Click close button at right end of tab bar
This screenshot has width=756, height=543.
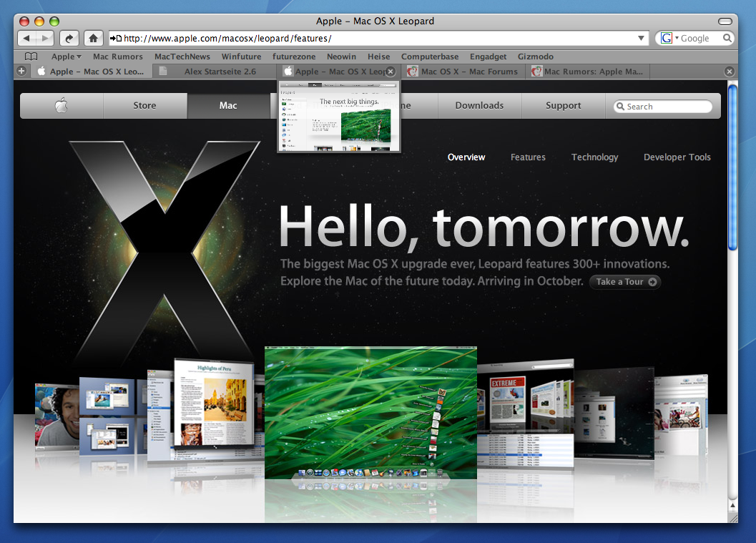pyautogui.click(x=730, y=72)
